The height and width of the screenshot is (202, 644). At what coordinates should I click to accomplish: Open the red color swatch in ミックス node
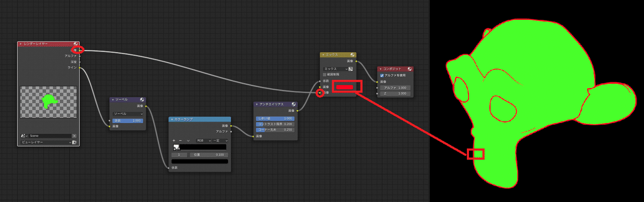pos(345,87)
